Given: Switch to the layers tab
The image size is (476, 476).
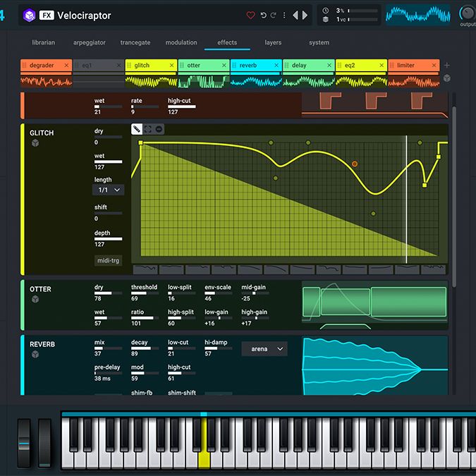Looking at the screenshot, I should (273, 42).
